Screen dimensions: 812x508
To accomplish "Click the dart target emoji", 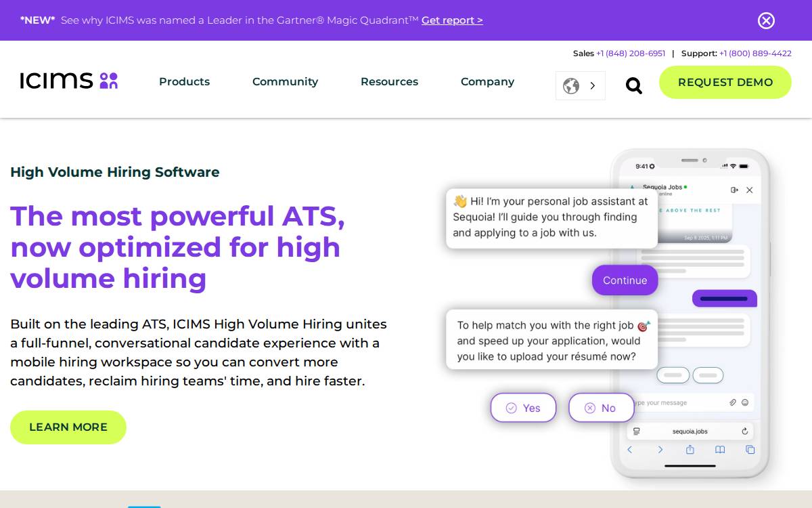I will [644, 326].
